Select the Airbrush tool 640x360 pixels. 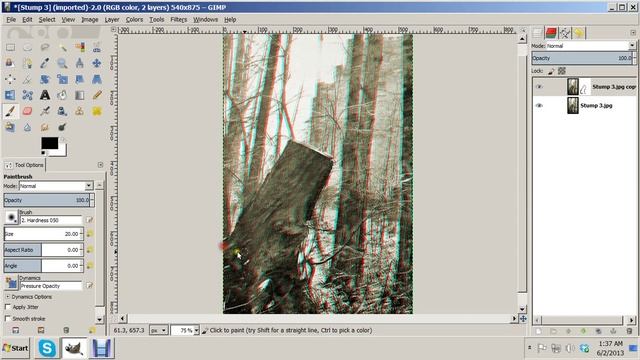tap(45, 111)
